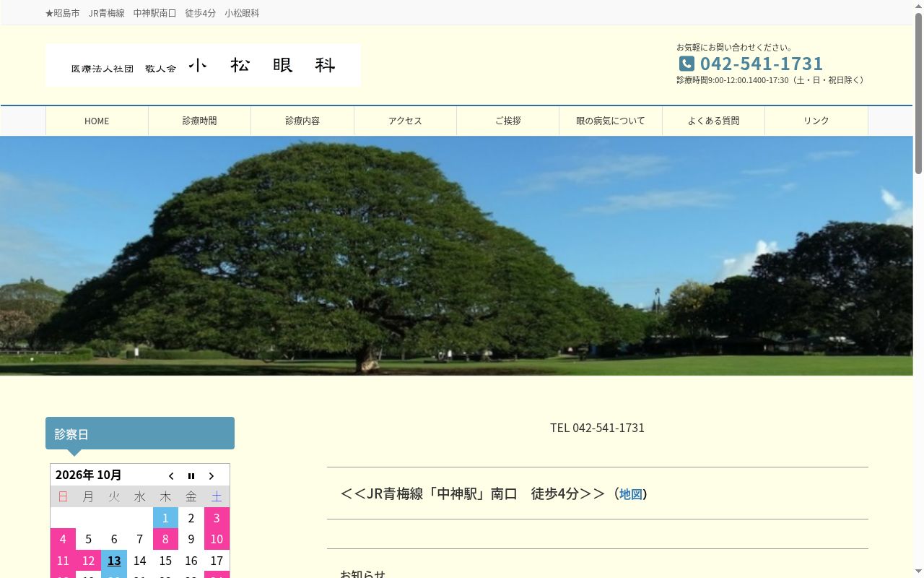Select October 6 in the calendar

(114, 539)
